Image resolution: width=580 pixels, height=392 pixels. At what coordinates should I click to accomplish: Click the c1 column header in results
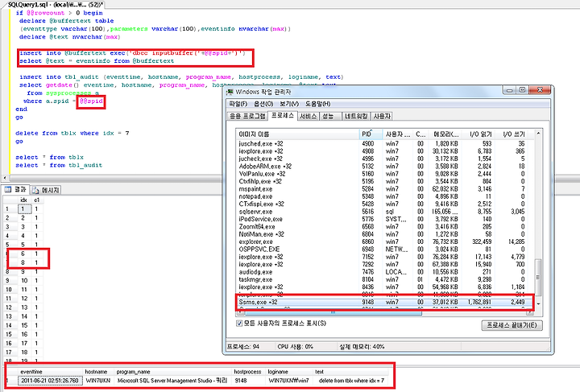coord(36,200)
